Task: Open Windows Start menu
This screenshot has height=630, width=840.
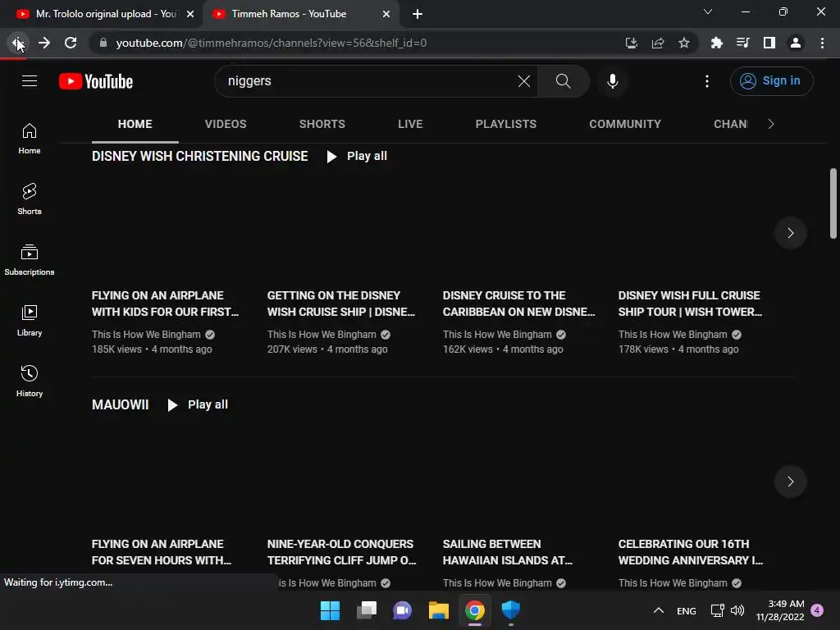Action: [x=330, y=610]
